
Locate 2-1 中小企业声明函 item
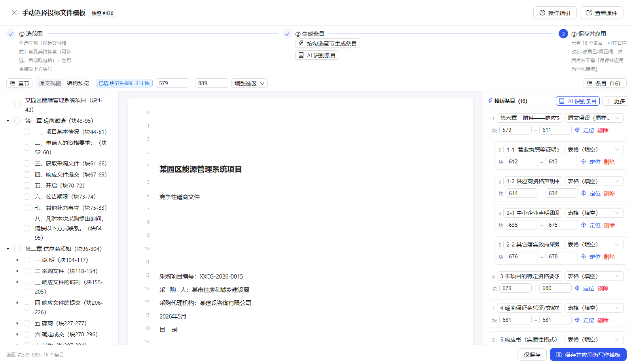click(x=591, y=225)
